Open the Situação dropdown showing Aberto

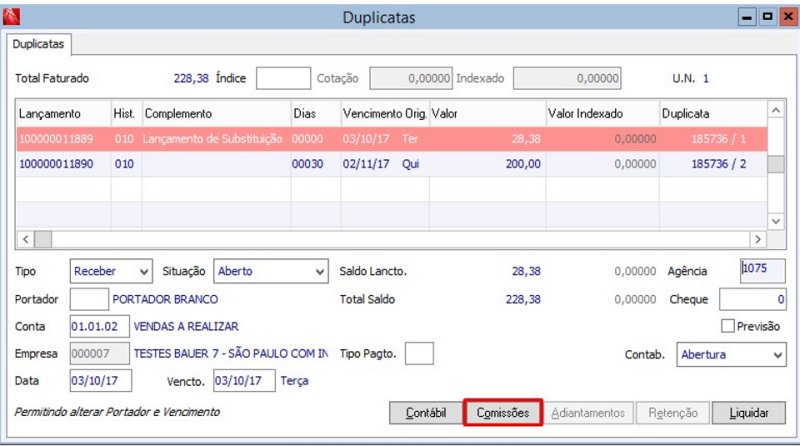point(270,271)
